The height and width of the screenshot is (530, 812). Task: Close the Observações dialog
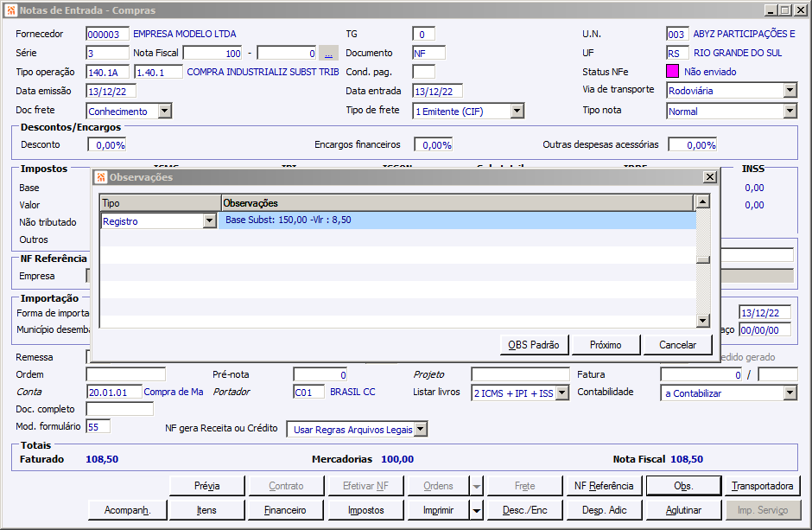[x=709, y=177]
